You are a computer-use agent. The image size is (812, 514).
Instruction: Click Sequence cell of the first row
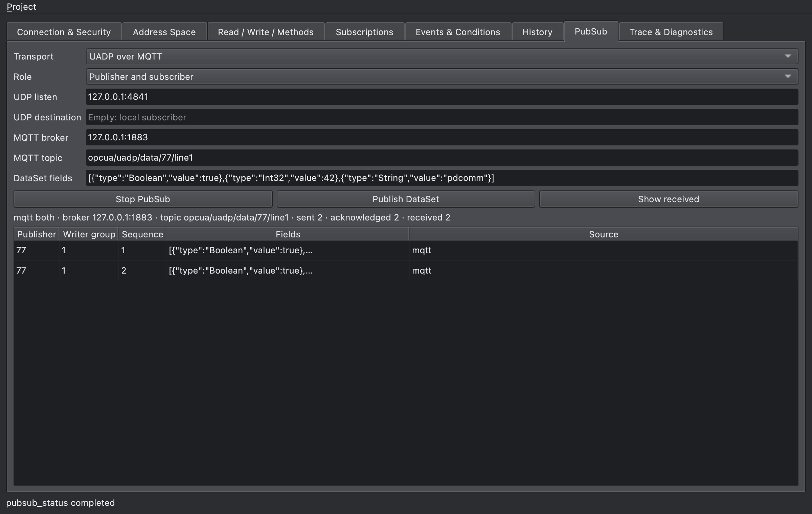[142, 251]
